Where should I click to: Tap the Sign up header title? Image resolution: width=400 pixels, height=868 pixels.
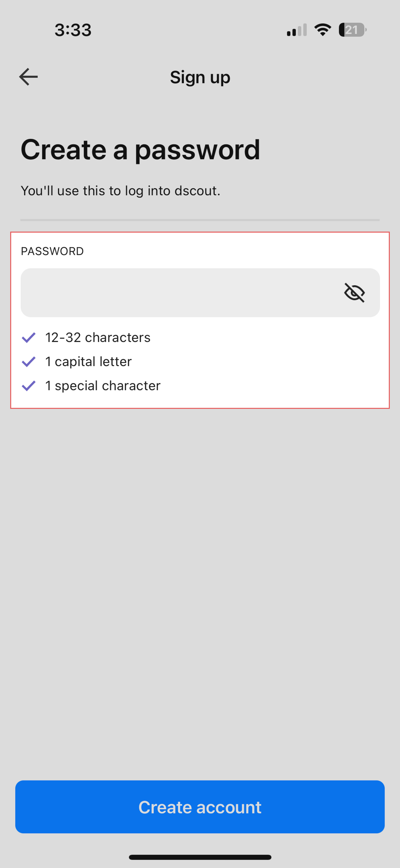200,78
